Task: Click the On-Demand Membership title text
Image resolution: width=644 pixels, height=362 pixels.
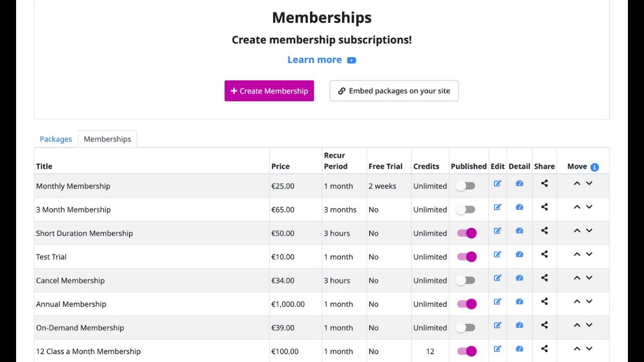Action: (80, 328)
